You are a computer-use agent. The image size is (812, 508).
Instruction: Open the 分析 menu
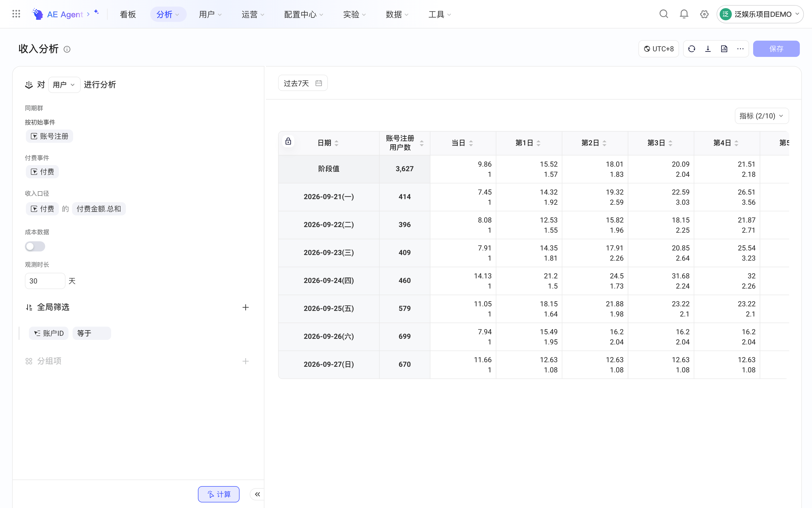168,14
